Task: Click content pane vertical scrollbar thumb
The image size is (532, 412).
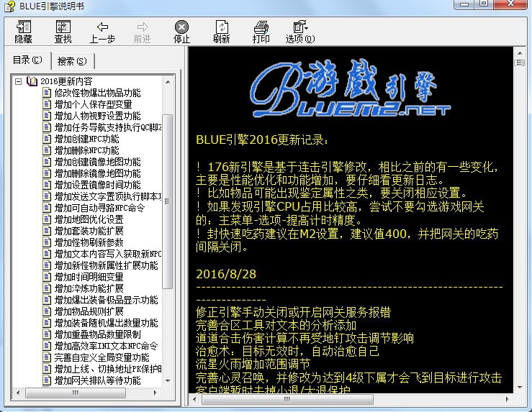Action: 520,63
